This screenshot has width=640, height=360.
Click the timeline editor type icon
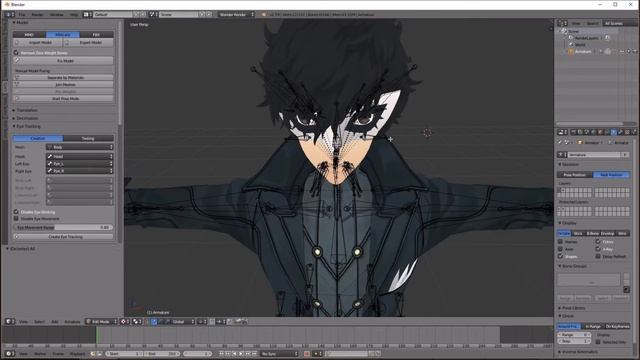click(x=10, y=353)
